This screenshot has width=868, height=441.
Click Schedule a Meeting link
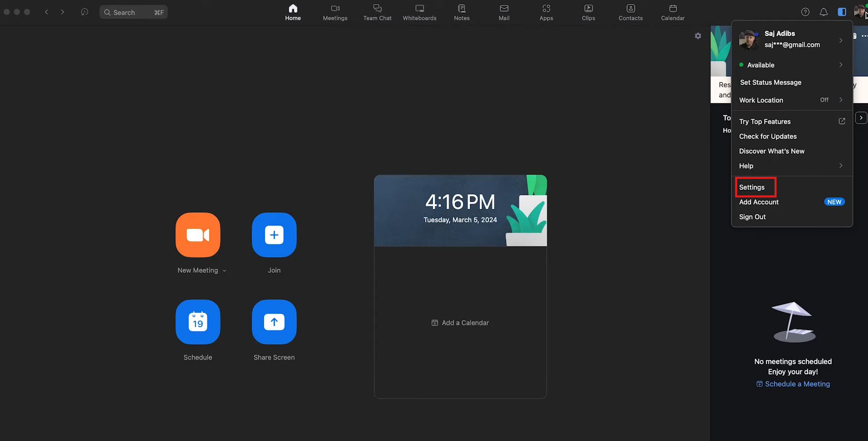click(x=793, y=384)
